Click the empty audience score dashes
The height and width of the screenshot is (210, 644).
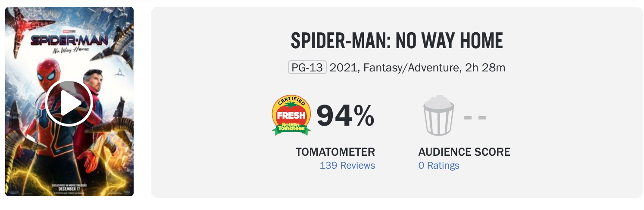[x=475, y=117]
